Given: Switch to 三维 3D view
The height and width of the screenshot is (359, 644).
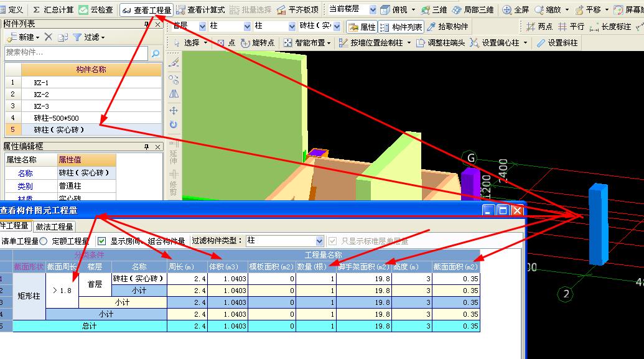Looking at the screenshot, I should point(434,9).
